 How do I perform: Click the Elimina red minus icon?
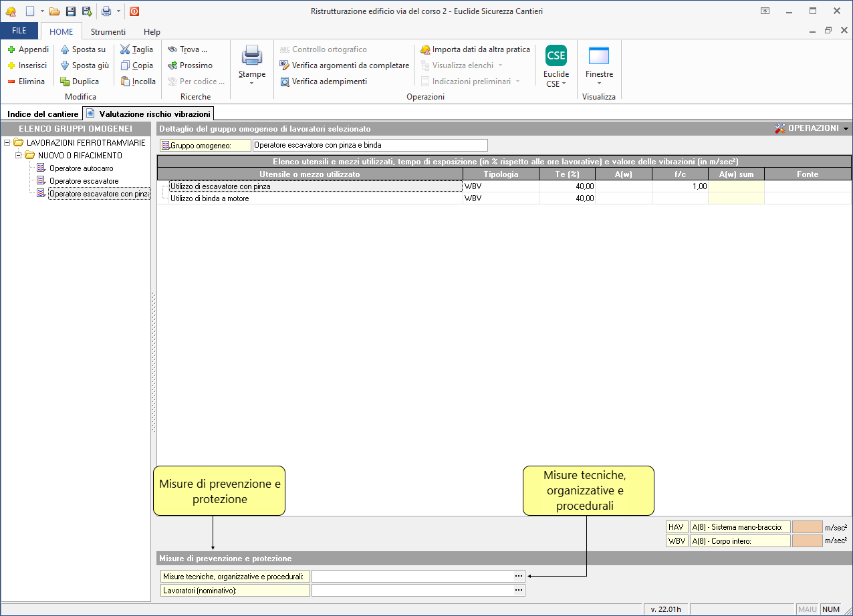11,82
